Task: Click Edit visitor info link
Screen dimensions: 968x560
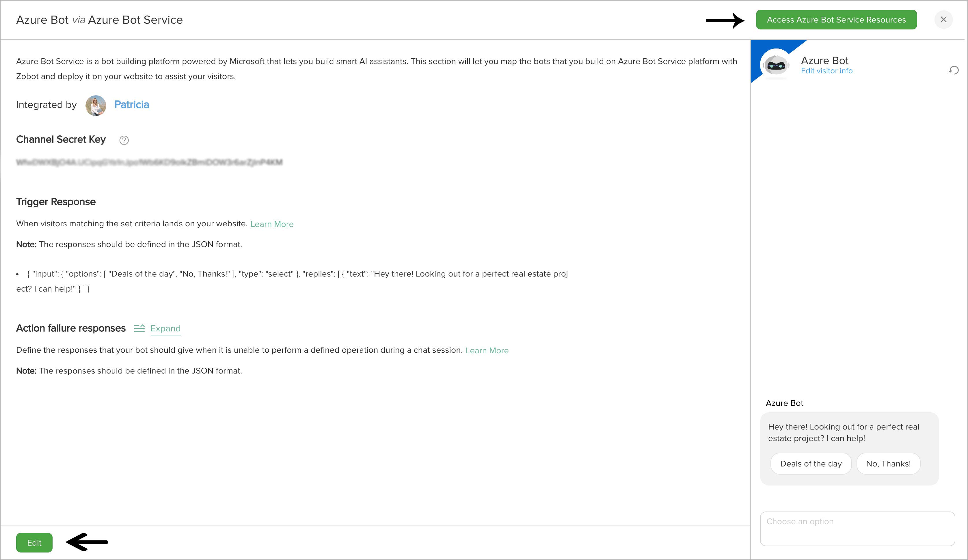Action: click(x=827, y=71)
